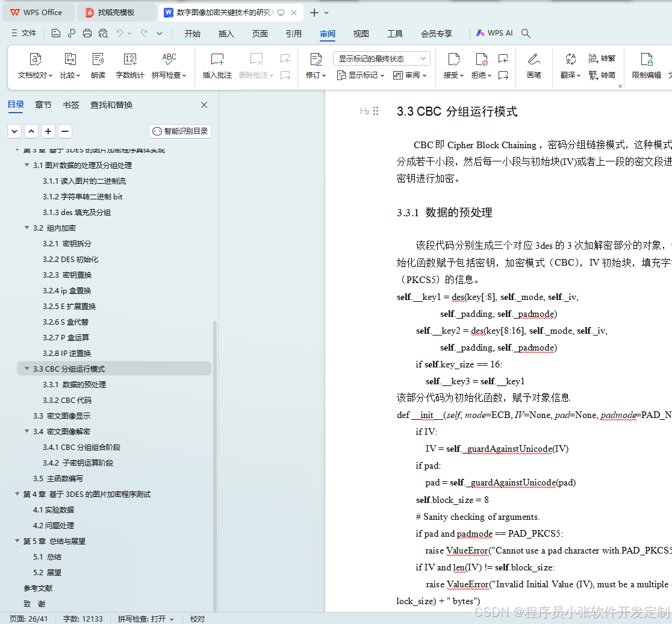Convert text with 简转繁
Screen dimensions: 672x624
(602, 58)
